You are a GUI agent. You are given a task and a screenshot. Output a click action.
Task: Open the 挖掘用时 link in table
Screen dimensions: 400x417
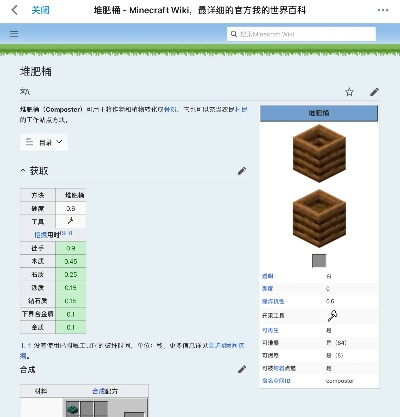click(x=41, y=235)
